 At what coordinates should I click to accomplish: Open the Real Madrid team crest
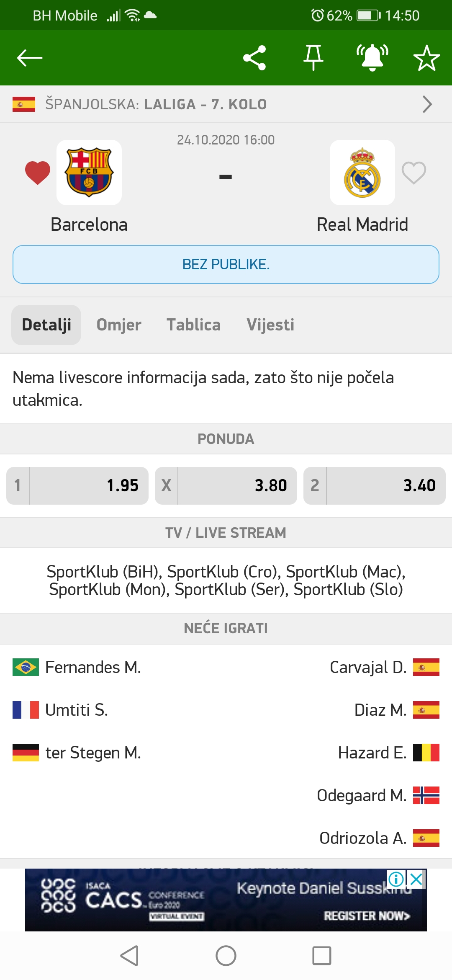click(362, 172)
